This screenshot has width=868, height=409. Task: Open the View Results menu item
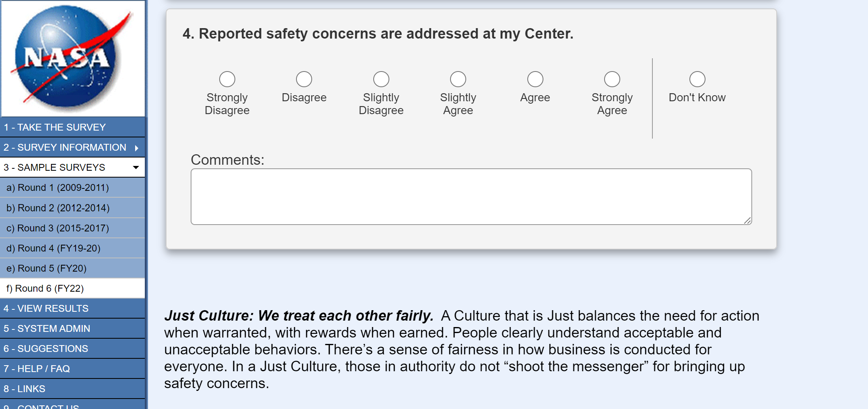pos(46,309)
